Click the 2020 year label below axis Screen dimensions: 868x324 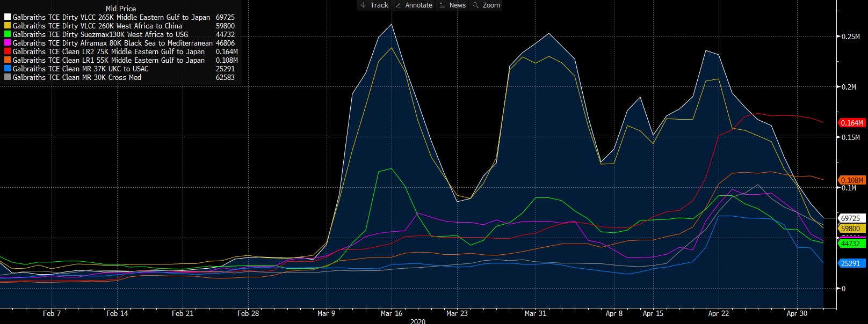417,321
